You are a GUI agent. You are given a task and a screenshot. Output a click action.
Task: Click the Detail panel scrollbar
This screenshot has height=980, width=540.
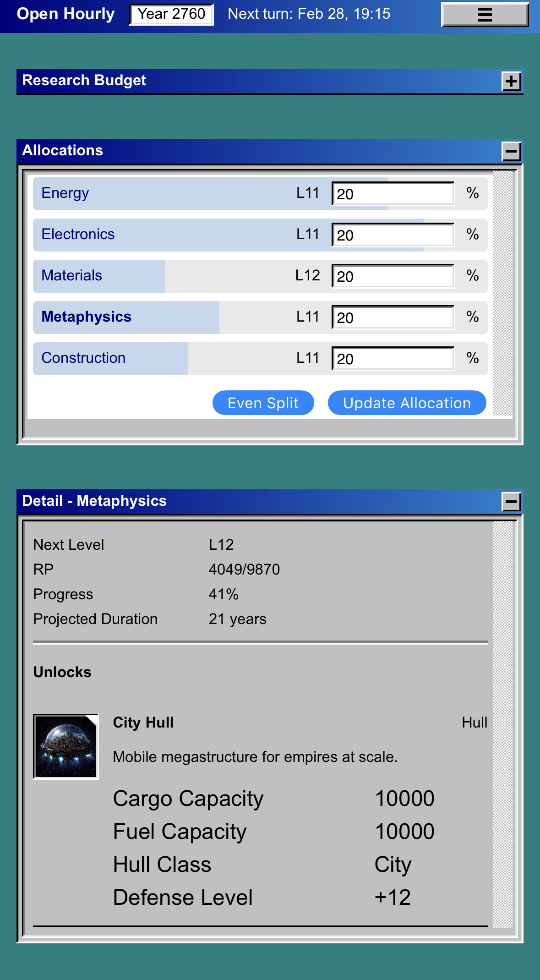[x=503, y=724]
